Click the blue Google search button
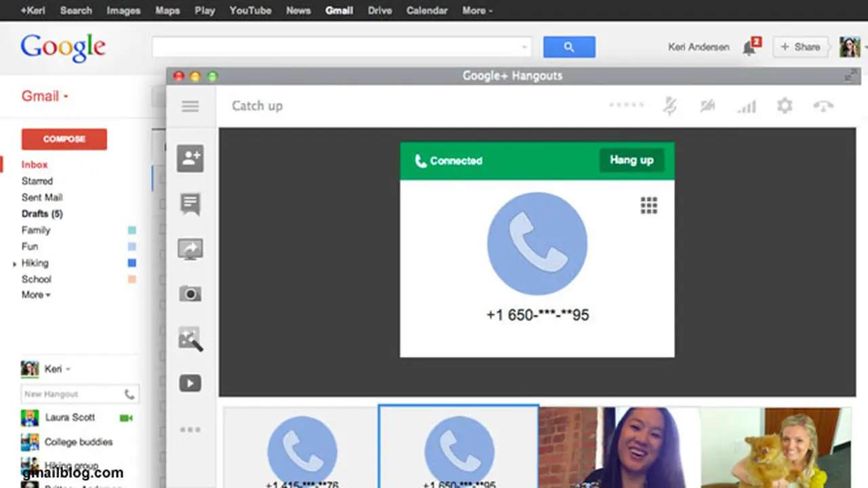Viewport: 868px width, 488px height. tap(569, 47)
